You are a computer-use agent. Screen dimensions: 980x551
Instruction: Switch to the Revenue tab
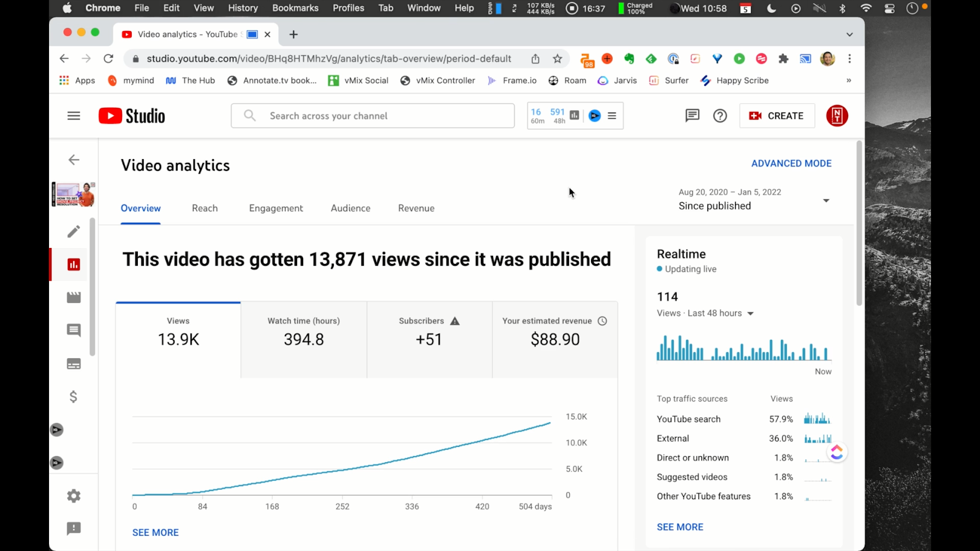(x=416, y=208)
